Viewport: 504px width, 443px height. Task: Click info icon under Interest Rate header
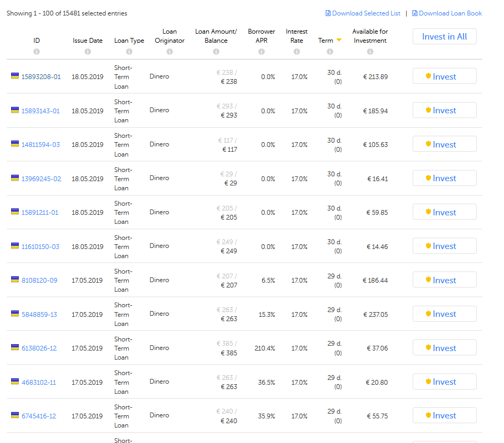[x=296, y=52]
